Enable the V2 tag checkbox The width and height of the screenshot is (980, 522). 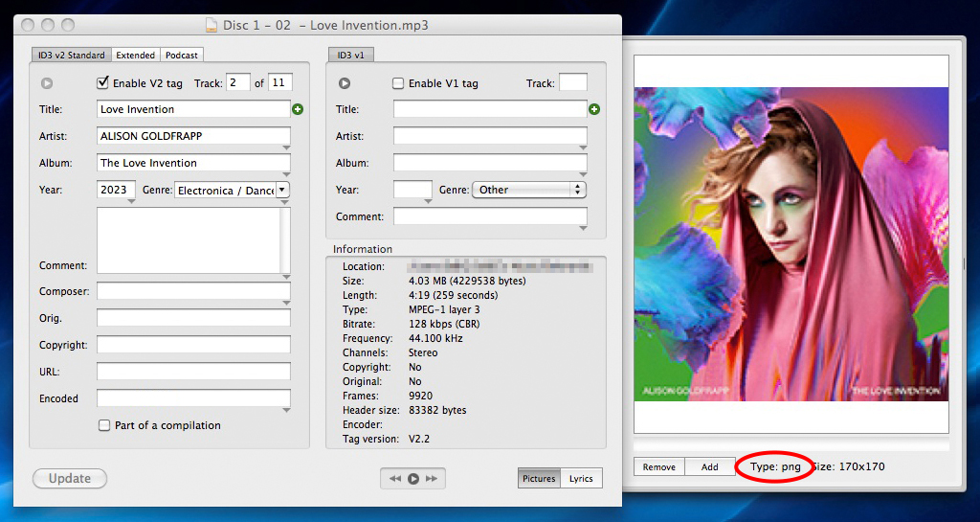tap(102, 82)
